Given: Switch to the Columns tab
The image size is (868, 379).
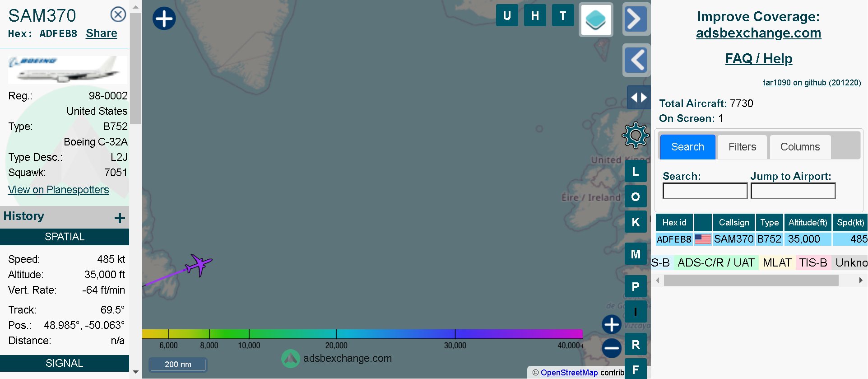Looking at the screenshot, I should [800, 147].
